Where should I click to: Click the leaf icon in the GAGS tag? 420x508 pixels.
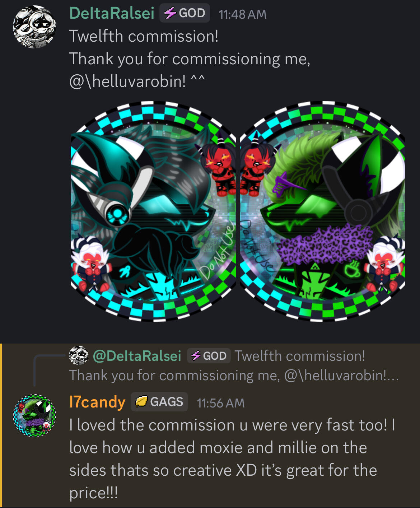(141, 402)
